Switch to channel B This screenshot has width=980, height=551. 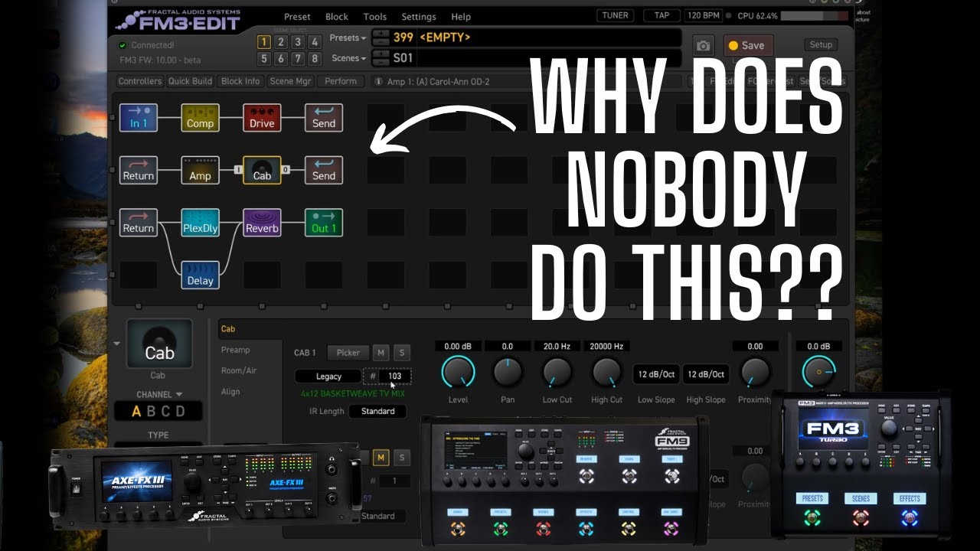click(x=151, y=412)
